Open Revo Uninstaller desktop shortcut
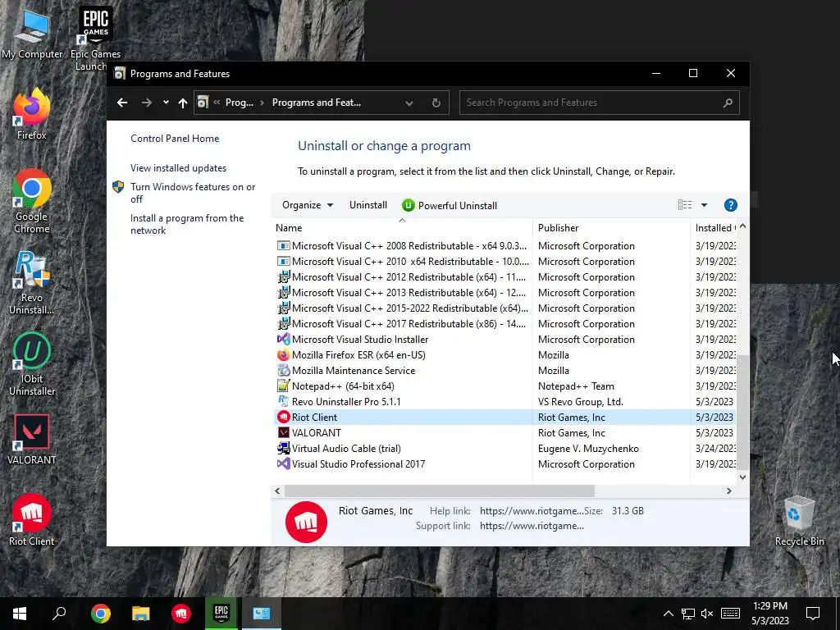 coord(32,283)
